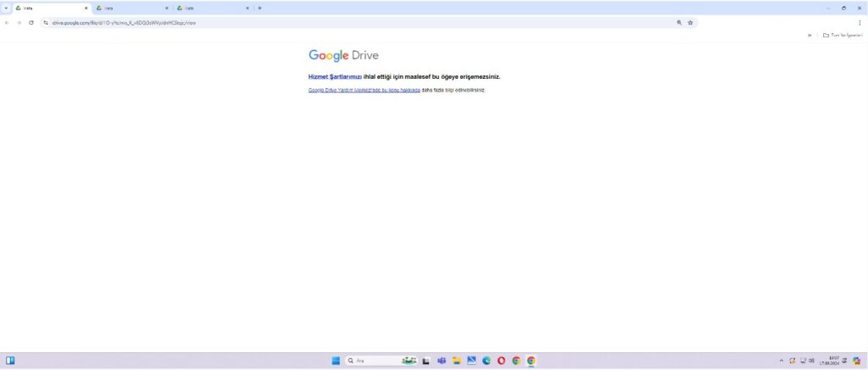Click the browser reload page icon
Image resolution: width=868 pixels, height=370 pixels.
tap(31, 23)
